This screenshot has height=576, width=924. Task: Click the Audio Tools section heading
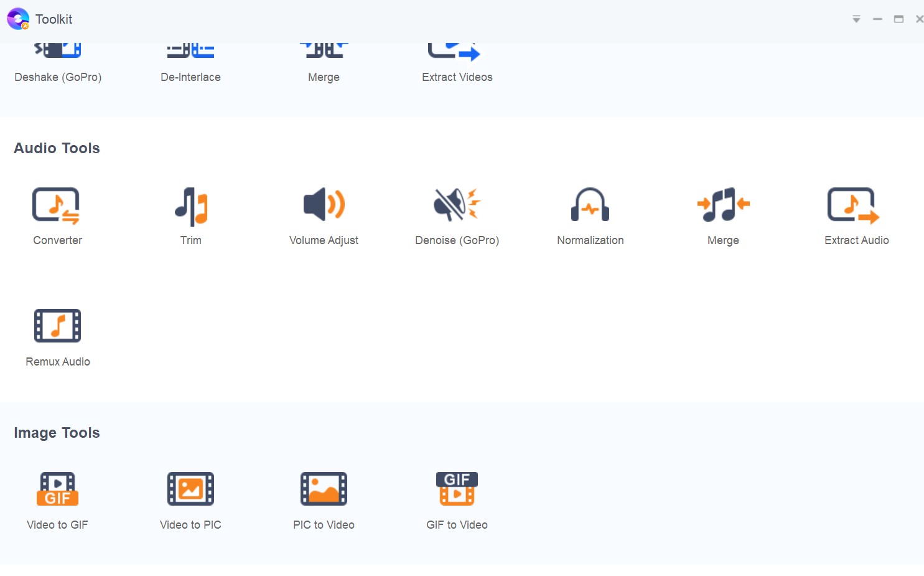pyautogui.click(x=57, y=148)
